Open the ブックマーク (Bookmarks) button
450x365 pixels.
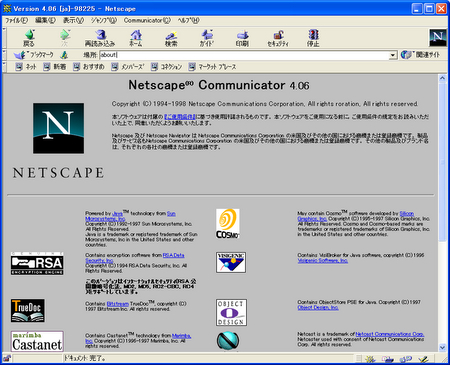[33, 55]
